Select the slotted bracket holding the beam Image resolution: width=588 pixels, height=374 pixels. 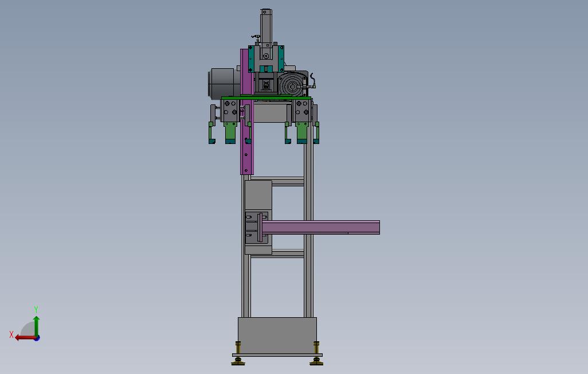point(257,228)
